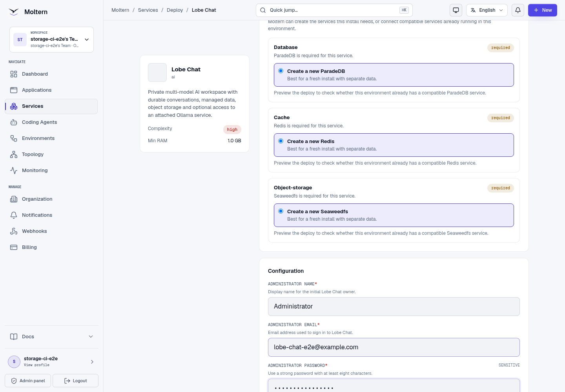Click the Notifications bell icon in sidebar
This screenshot has width=565, height=392.
click(14, 215)
